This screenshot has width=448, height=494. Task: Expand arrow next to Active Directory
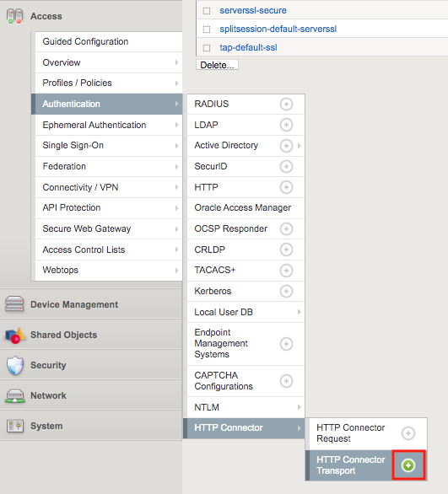[299, 146]
